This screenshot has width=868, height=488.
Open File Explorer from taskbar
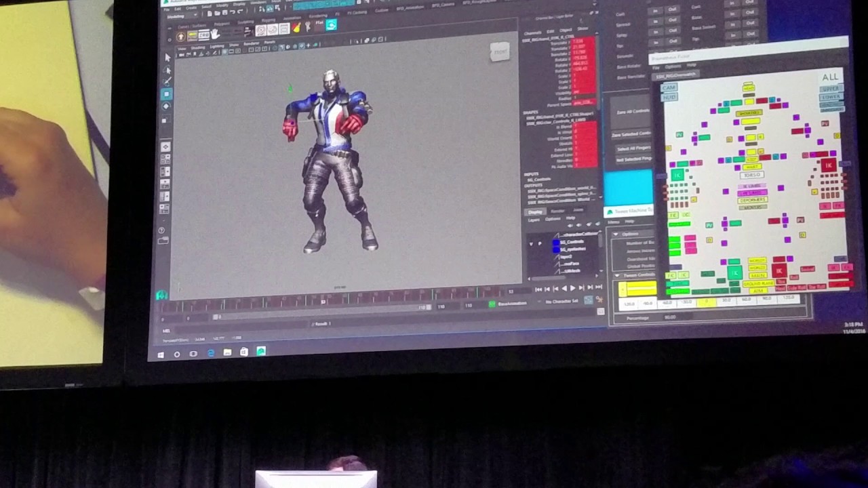(x=227, y=352)
